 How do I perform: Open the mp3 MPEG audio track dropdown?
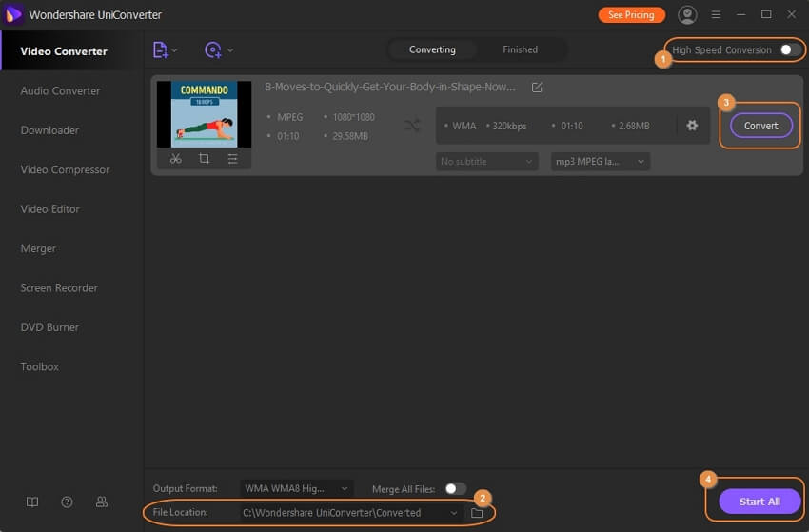coord(600,162)
